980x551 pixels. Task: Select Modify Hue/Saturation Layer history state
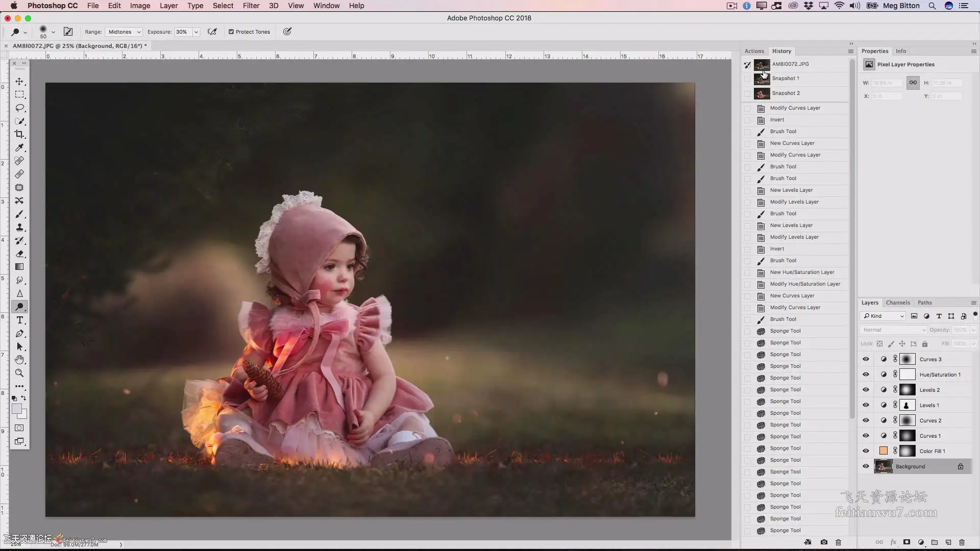pos(804,284)
